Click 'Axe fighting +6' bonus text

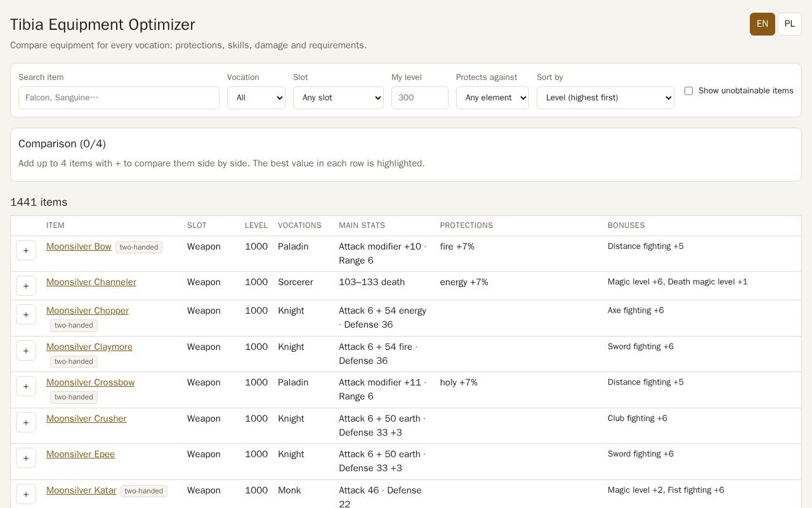[x=636, y=311]
